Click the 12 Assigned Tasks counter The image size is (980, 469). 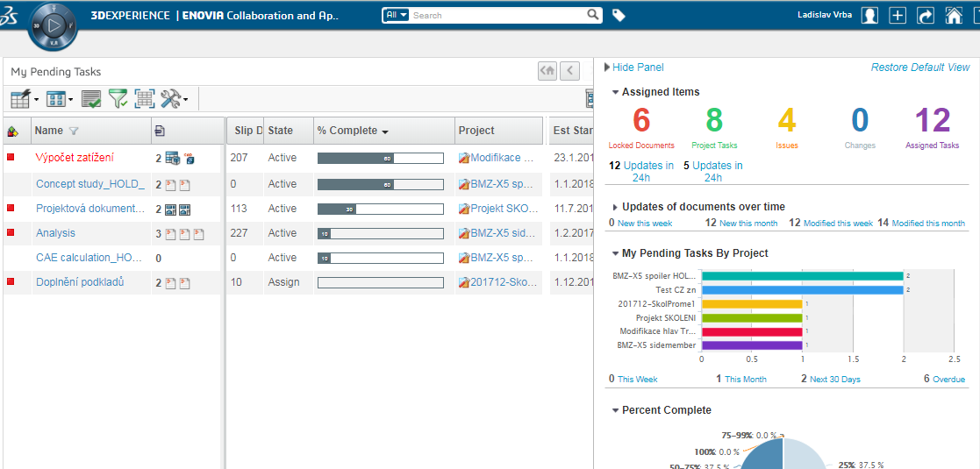[932, 120]
